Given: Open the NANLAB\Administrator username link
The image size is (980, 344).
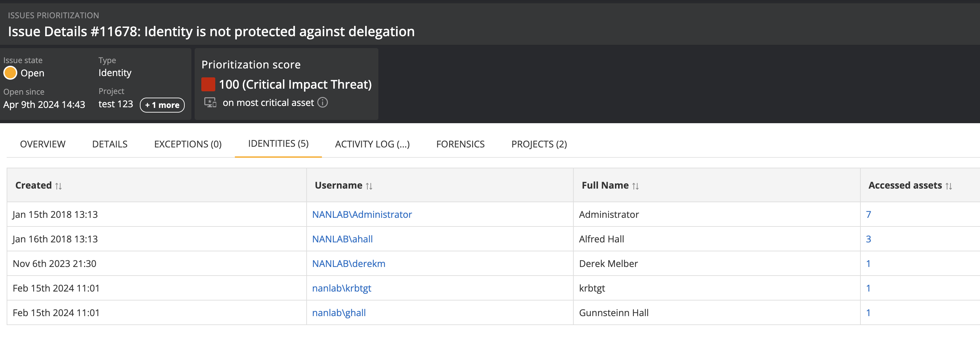Looking at the screenshot, I should [x=362, y=215].
